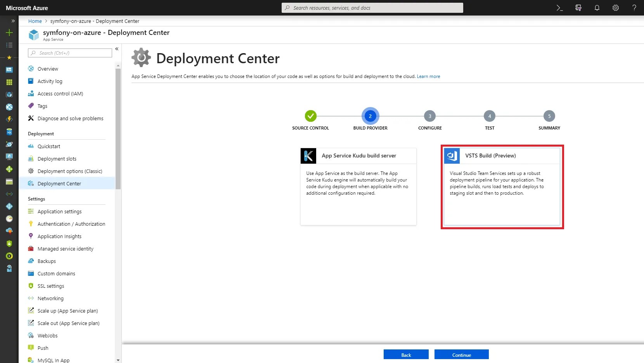Click the SSL settings shield icon

point(31,286)
